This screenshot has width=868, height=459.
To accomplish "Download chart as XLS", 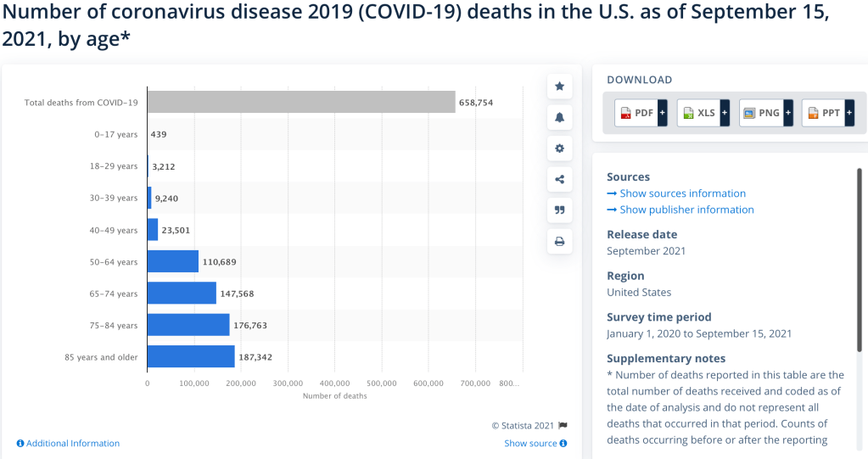I will (x=698, y=113).
